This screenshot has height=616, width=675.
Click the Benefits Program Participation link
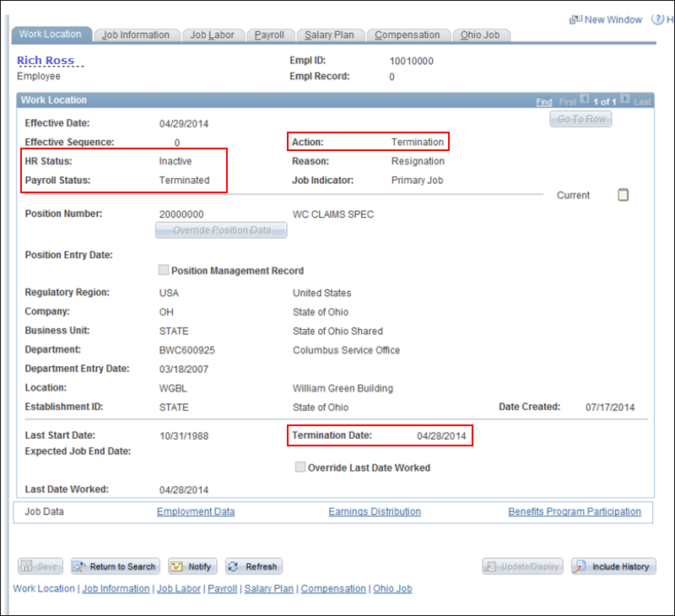coord(574,511)
